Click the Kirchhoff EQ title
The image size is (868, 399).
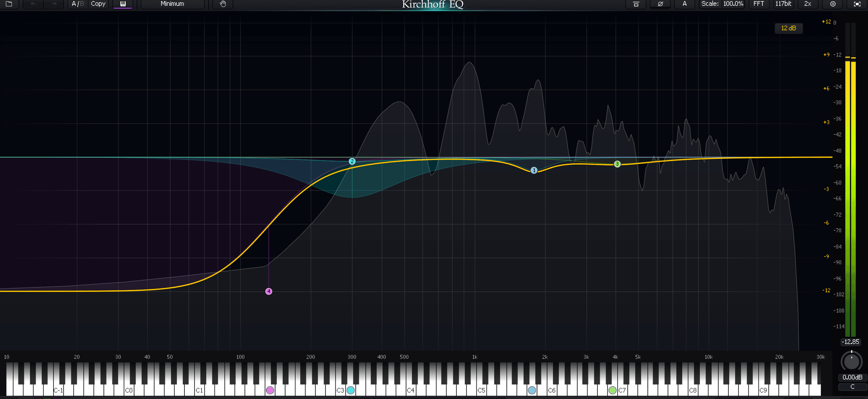[433, 4]
